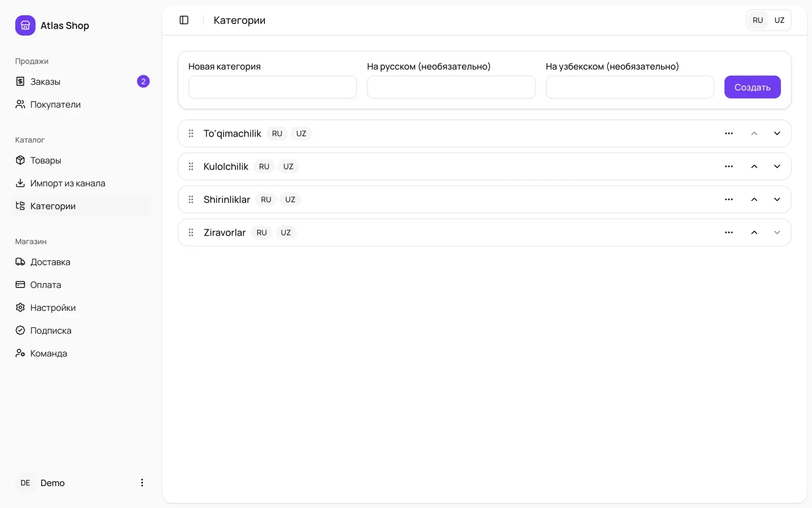Image resolution: width=812 pixels, height=508 pixels.
Task: Click RU tag on Shirinliklar
Action: point(266,200)
